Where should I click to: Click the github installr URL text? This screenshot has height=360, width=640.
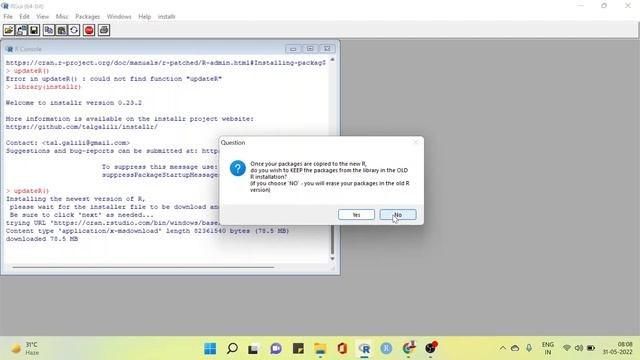coord(82,127)
